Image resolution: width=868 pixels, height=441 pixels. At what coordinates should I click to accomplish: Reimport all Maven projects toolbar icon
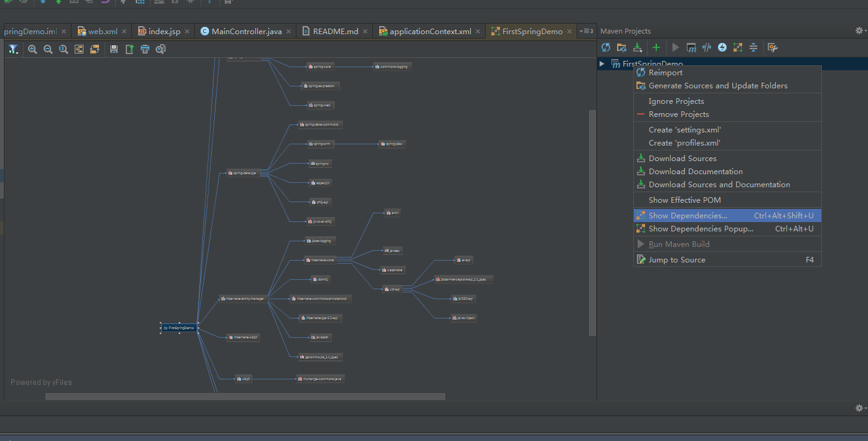pos(605,47)
